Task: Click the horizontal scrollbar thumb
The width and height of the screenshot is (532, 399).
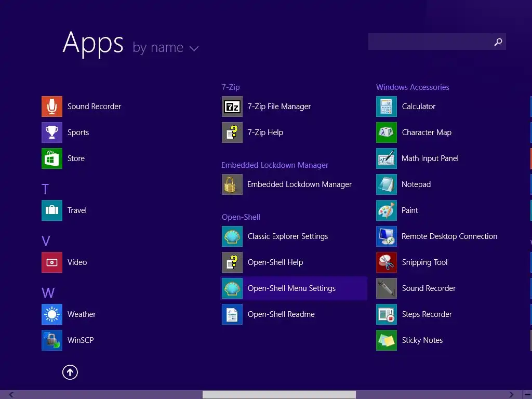Action: (x=279, y=395)
